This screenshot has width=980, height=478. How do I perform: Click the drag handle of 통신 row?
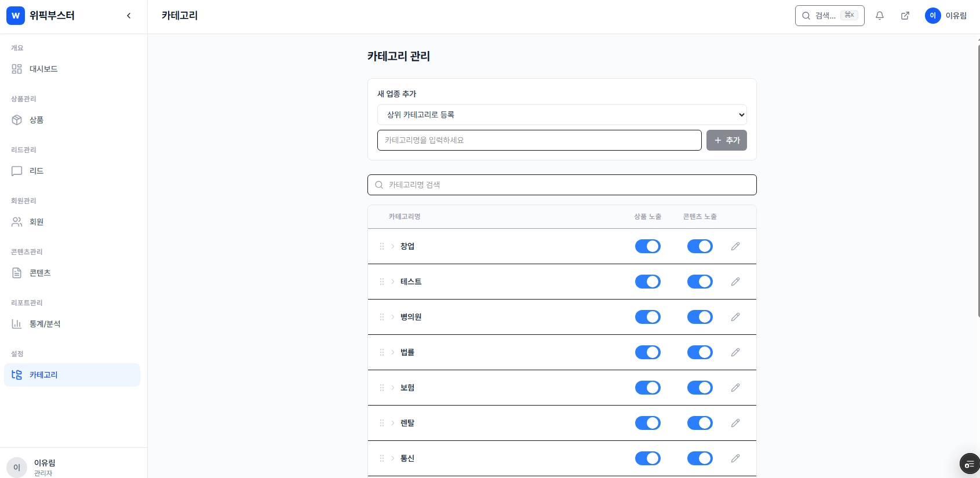(x=382, y=458)
